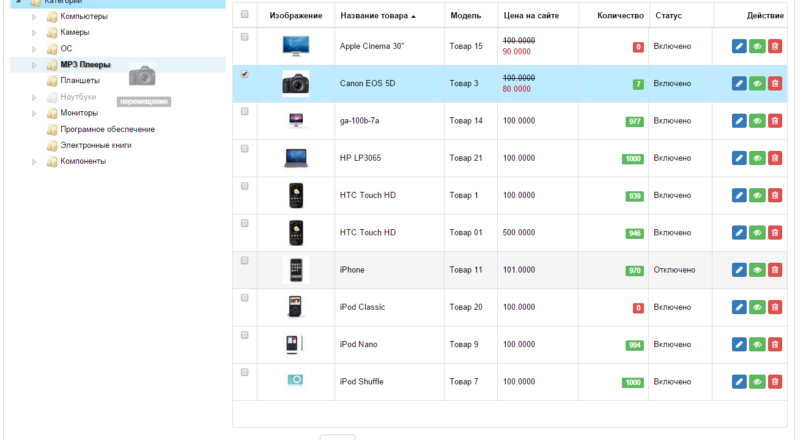Viewport: 806px width, 440px height.
Task: Click the iPhone product thumbnail image
Action: (295, 270)
